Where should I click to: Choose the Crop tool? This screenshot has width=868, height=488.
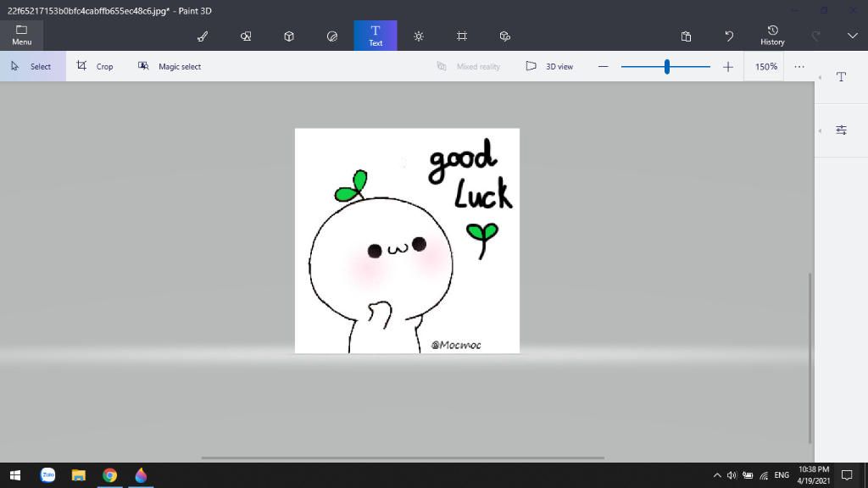point(95,66)
